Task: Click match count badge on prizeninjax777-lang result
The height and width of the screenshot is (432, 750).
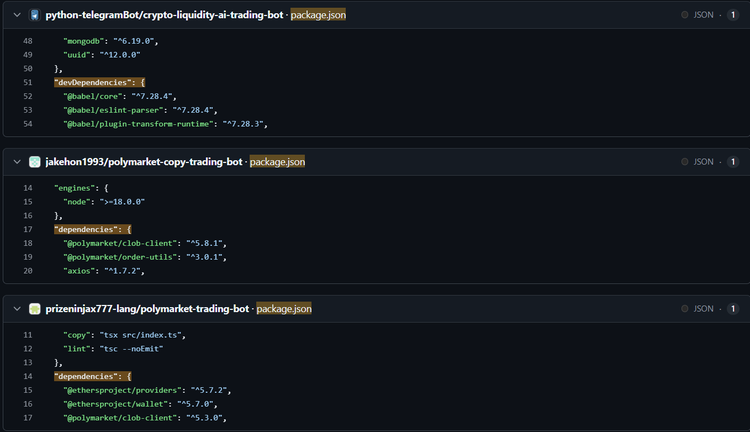Action: 733,309
